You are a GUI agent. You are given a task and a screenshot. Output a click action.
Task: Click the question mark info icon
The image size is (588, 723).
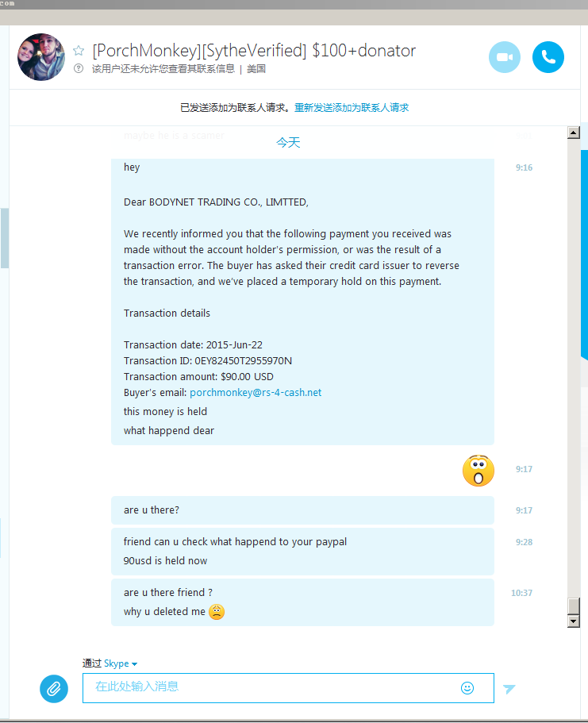point(79,69)
